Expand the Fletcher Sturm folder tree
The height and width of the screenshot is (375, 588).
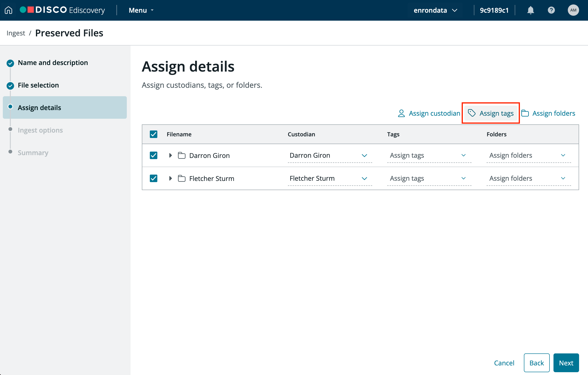click(x=170, y=178)
